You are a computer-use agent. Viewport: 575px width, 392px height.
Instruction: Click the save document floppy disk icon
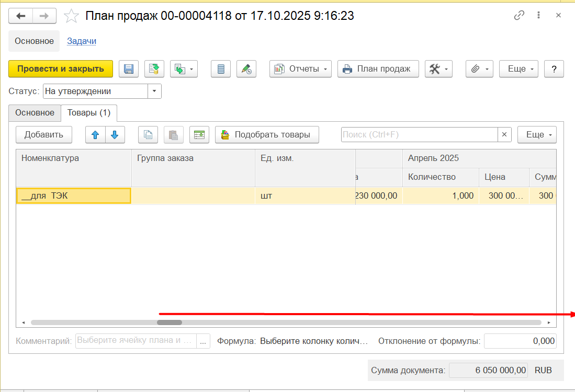click(129, 69)
